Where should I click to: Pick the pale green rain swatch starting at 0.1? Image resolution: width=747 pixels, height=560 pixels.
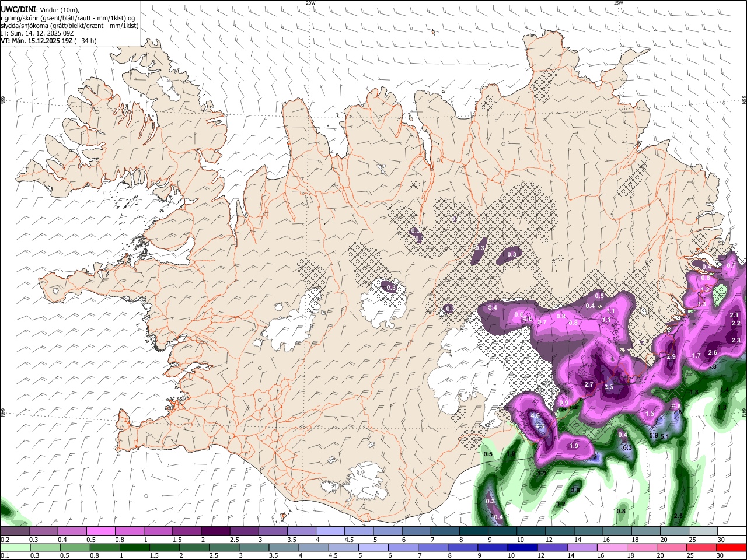click(x=15, y=547)
